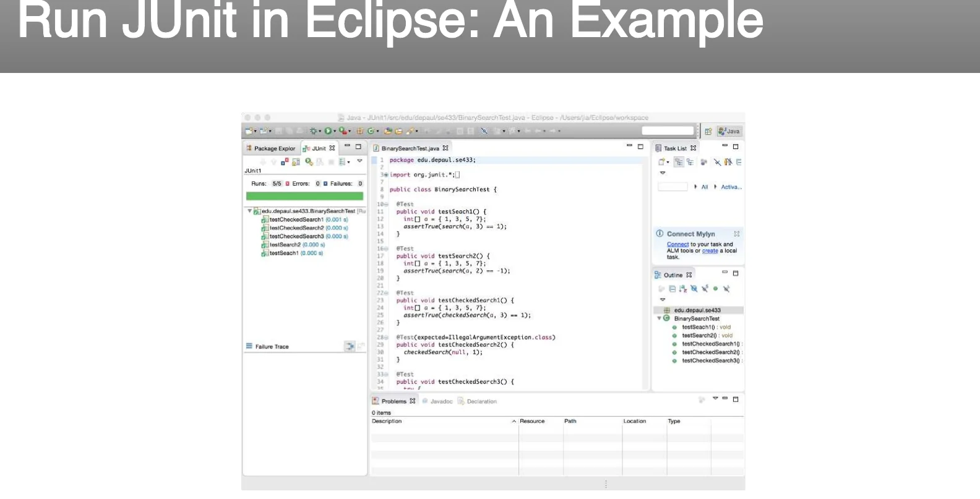Select the Java perspective button
The height and width of the screenshot is (499, 980).
point(729,131)
